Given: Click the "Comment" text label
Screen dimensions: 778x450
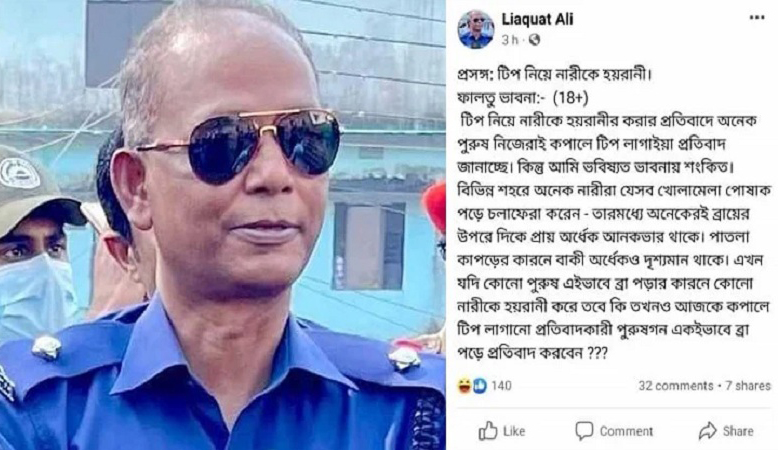Looking at the screenshot, I should pyautogui.click(x=626, y=431).
